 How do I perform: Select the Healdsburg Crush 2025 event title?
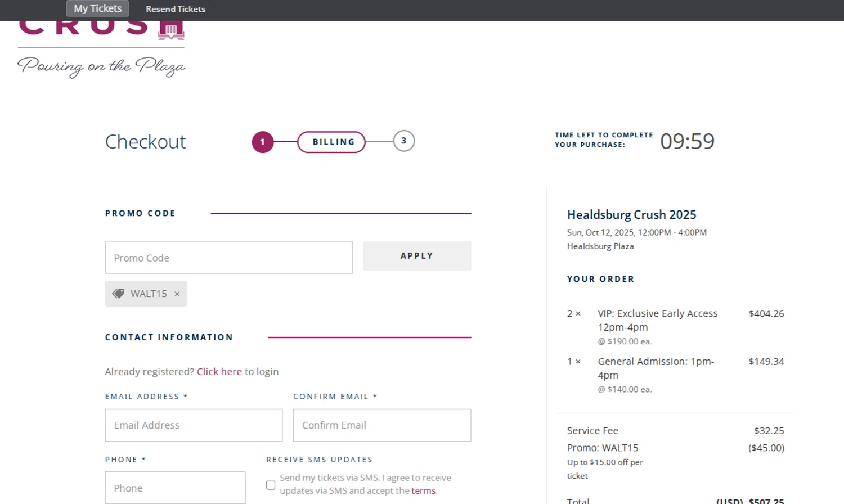(x=632, y=215)
